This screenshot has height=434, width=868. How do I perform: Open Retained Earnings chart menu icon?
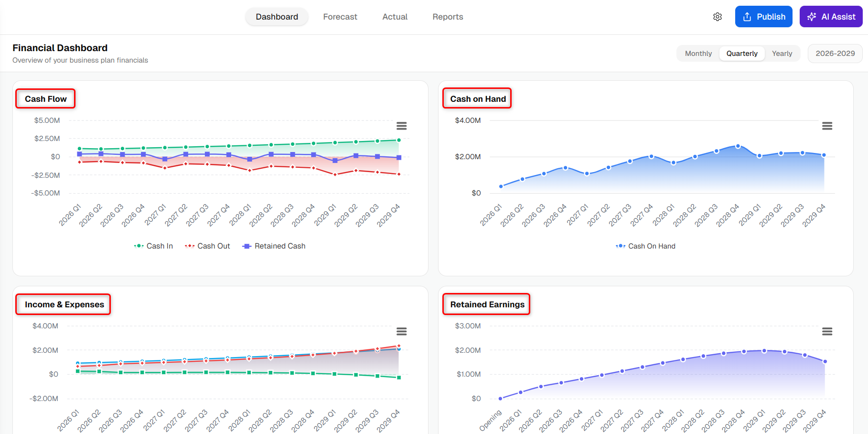pyautogui.click(x=827, y=331)
